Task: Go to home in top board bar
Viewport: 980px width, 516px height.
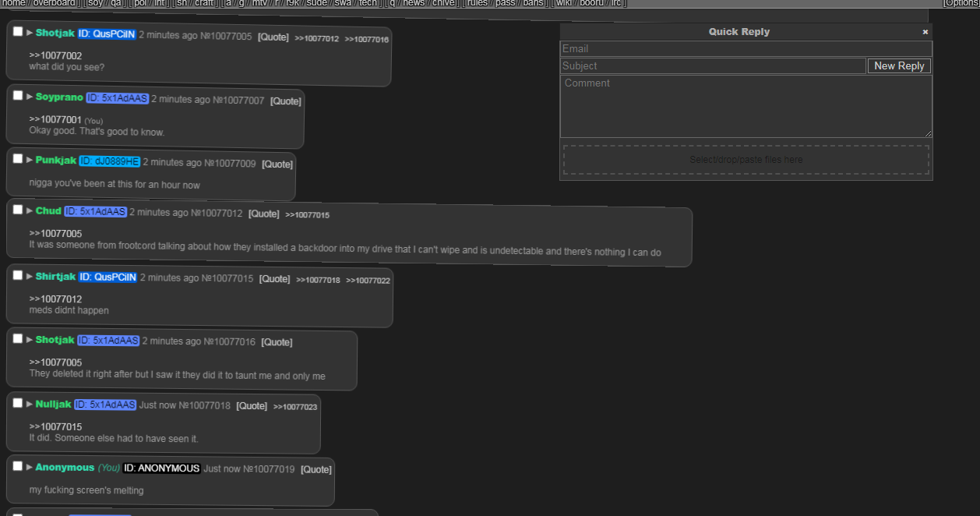Action: click(14, 3)
